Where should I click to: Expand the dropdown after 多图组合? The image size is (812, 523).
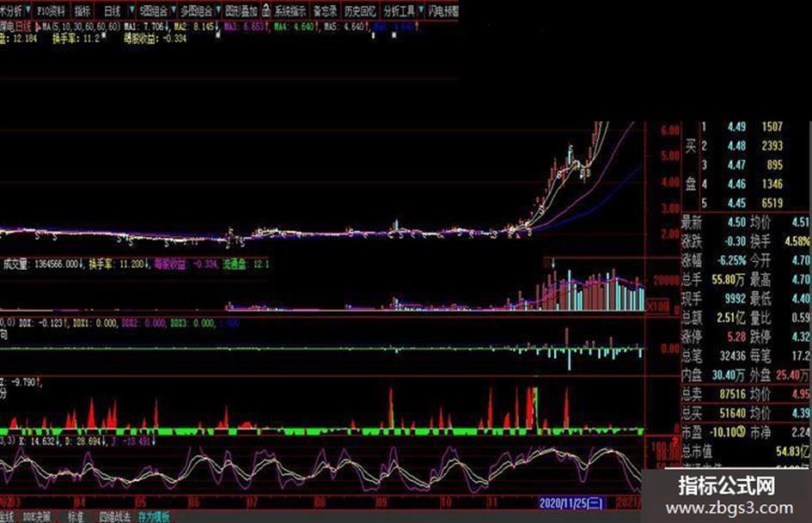[218, 9]
